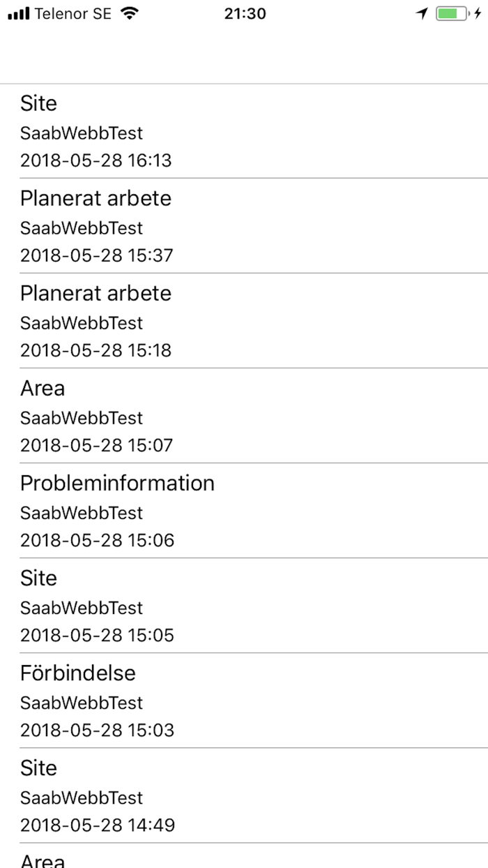488x868 pixels.
Task: Open the Förbindelse entry
Action: pos(244,701)
